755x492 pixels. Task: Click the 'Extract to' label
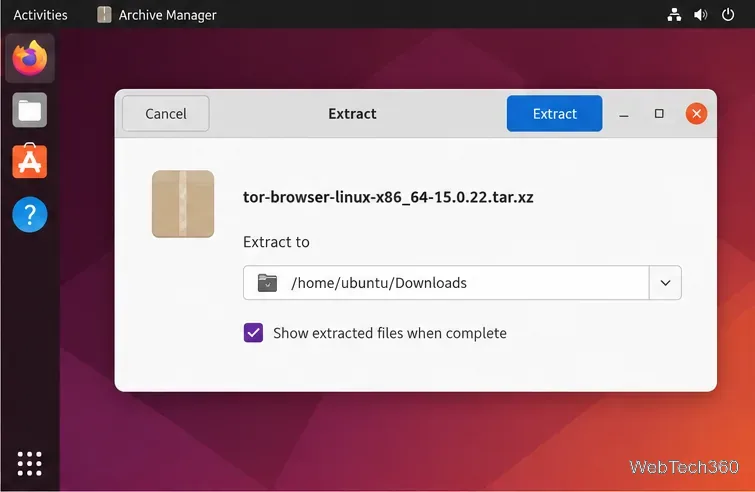tap(276, 242)
